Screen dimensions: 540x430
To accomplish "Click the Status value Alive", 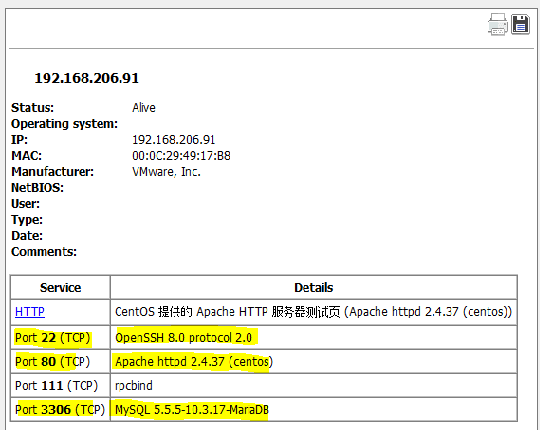I will [x=144, y=108].
